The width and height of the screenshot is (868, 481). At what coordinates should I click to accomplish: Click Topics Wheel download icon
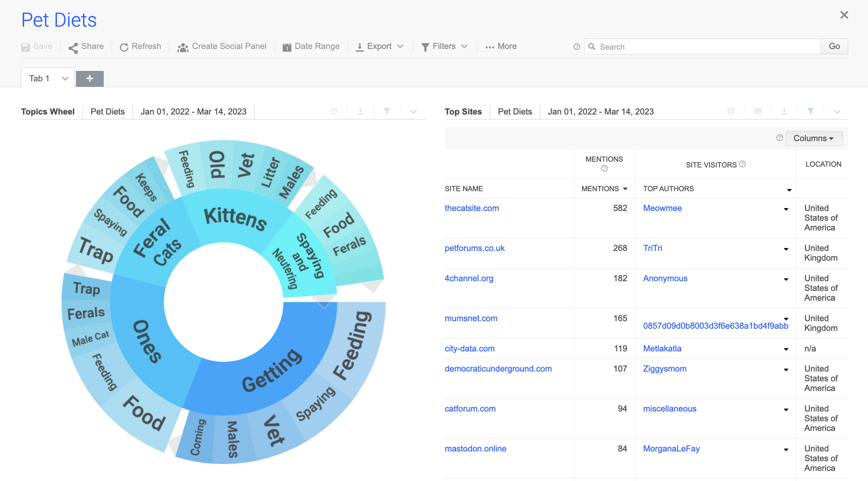tap(360, 112)
